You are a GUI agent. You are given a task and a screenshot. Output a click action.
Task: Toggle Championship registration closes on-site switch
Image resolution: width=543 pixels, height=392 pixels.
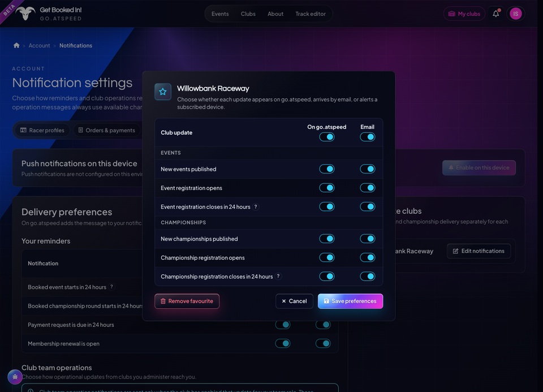[x=326, y=277]
